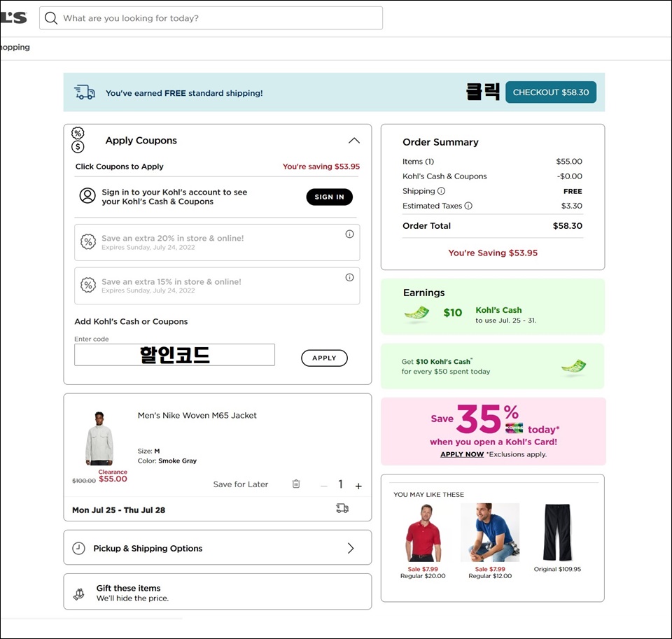Click the Mon Jul 25 - Thu Jul 28 text
This screenshot has width=672, height=639.
point(119,510)
